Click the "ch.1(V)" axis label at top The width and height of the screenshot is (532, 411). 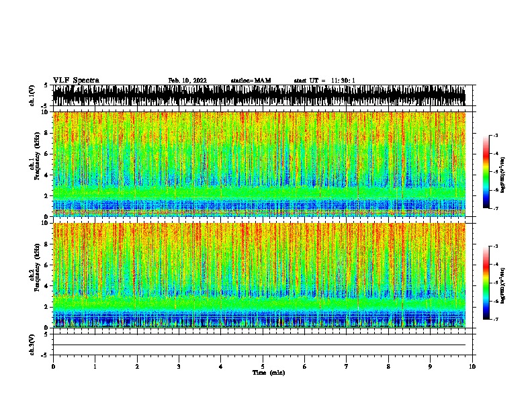(32, 95)
